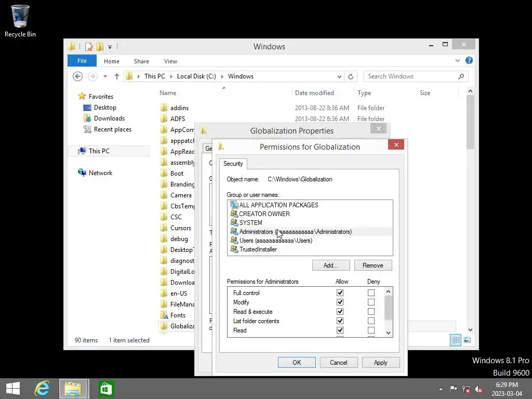The width and height of the screenshot is (532, 399).
Task: Select the Fonts folder
Action: tap(178, 315)
